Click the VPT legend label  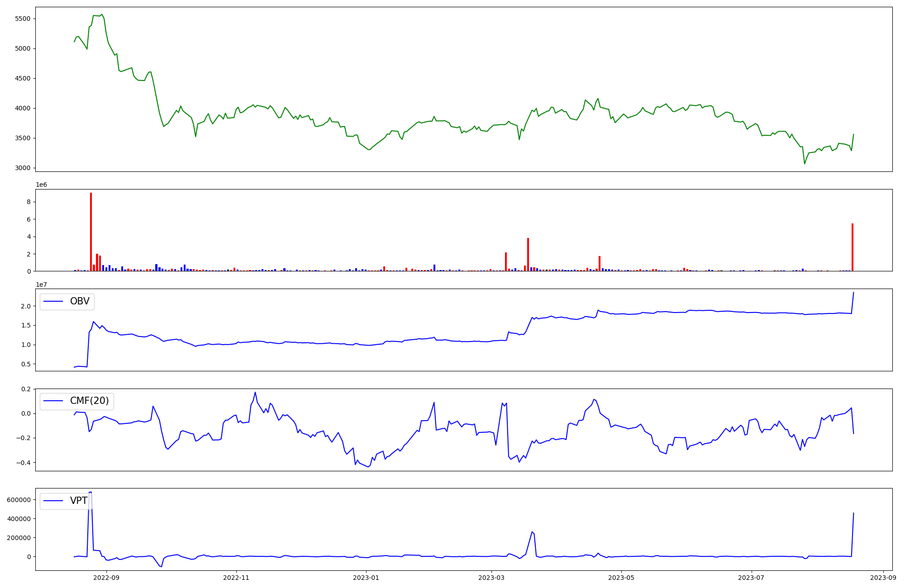(x=78, y=501)
